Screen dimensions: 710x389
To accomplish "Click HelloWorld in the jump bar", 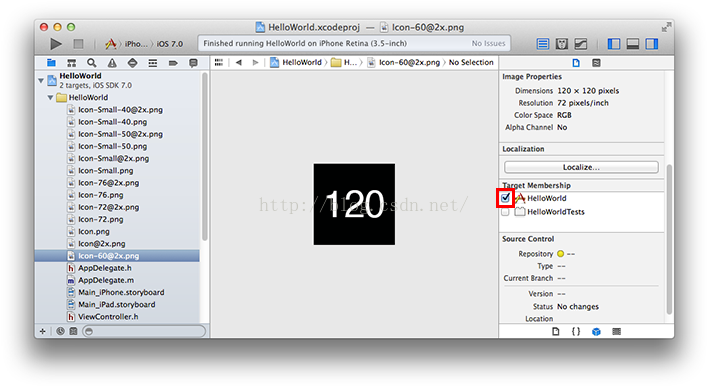I will point(296,62).
